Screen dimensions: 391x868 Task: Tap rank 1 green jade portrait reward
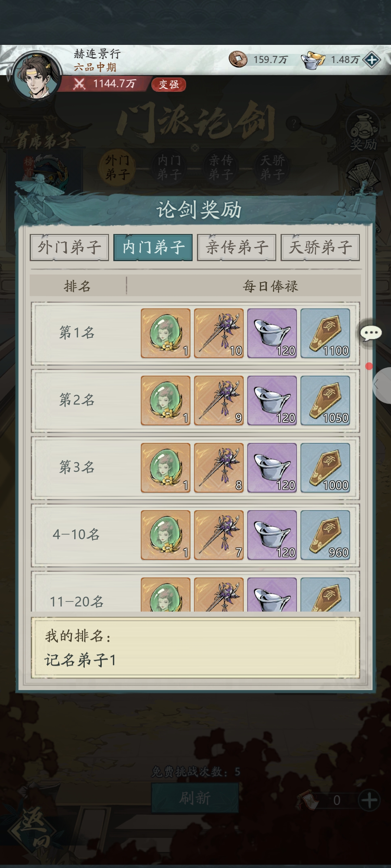click(165, 333)
